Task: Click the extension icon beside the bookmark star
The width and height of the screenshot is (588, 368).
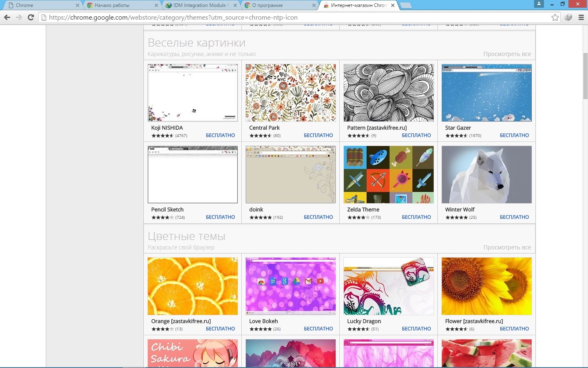Action: (568, 17)
